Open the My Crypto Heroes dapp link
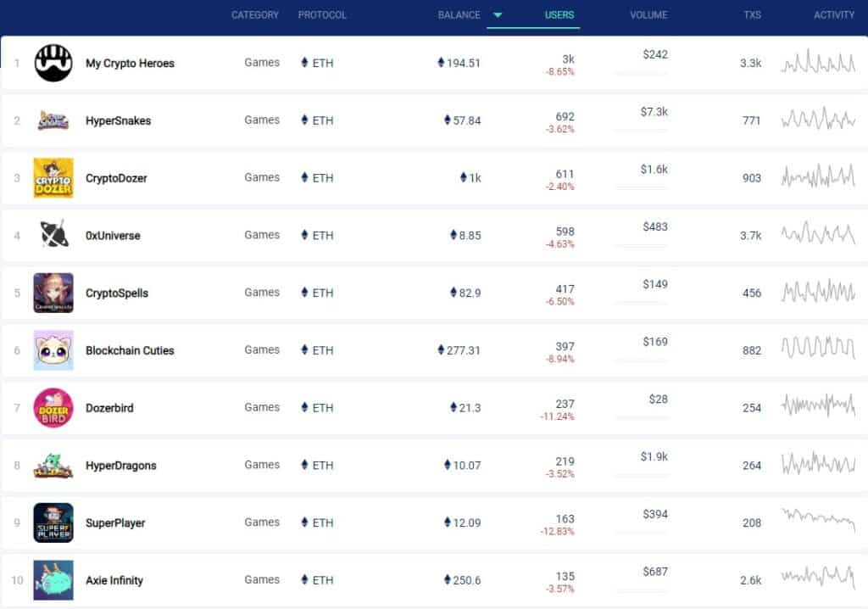This screenshot has height=609, width=868. tap(130, 63)
